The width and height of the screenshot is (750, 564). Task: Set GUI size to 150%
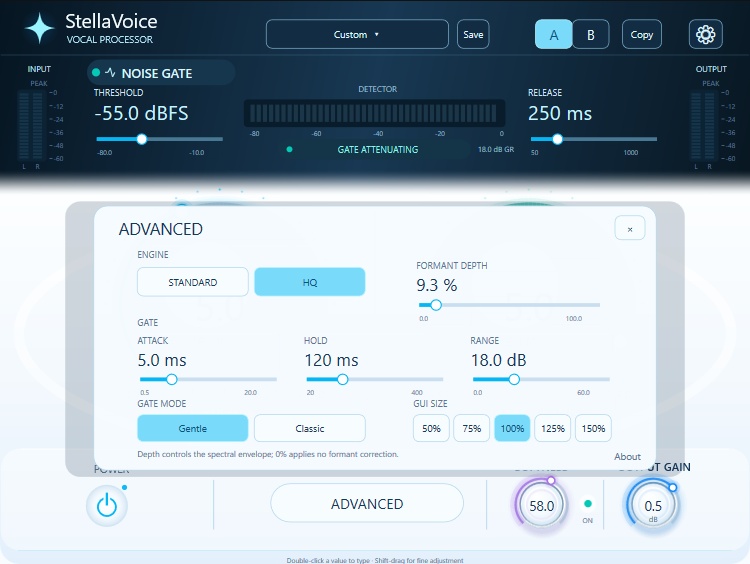pyautogui.click(x=593, y=428)
